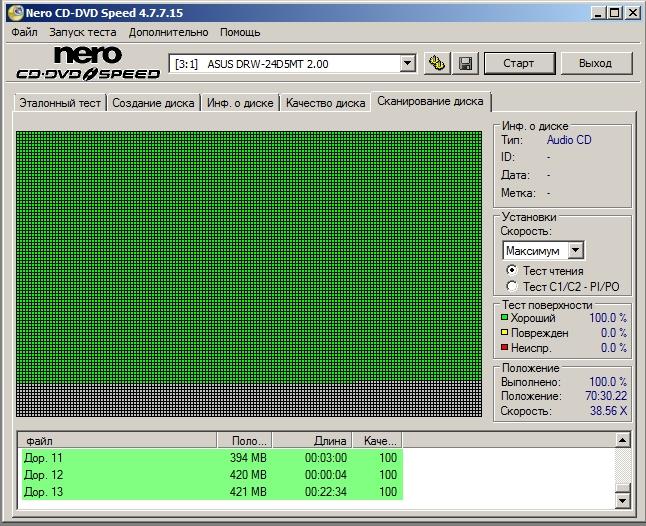Image resolution: width=646 pixels, height=526 pixels.
Task: Switch to the 'Создание диска' tab
Action: (x=152, y=103)
